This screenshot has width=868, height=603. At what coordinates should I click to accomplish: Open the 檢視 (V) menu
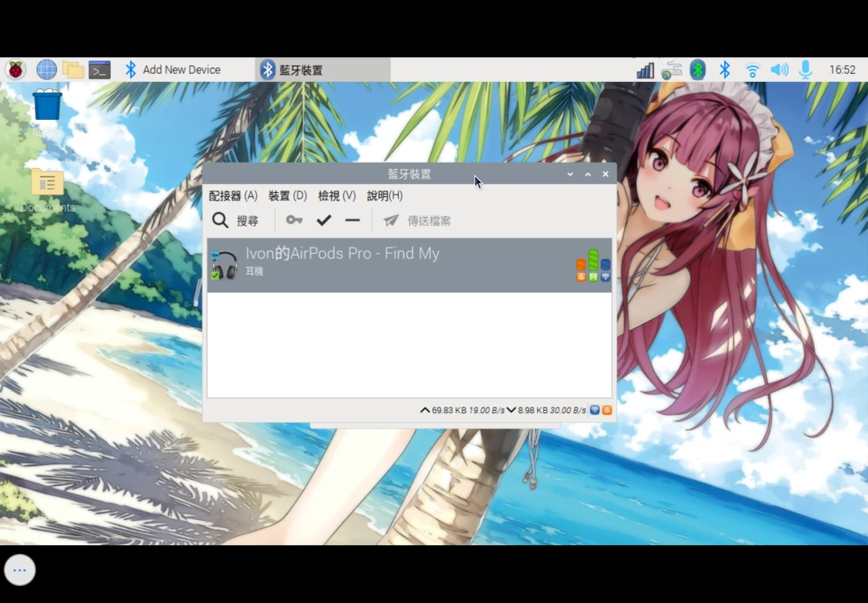point(337,195)
